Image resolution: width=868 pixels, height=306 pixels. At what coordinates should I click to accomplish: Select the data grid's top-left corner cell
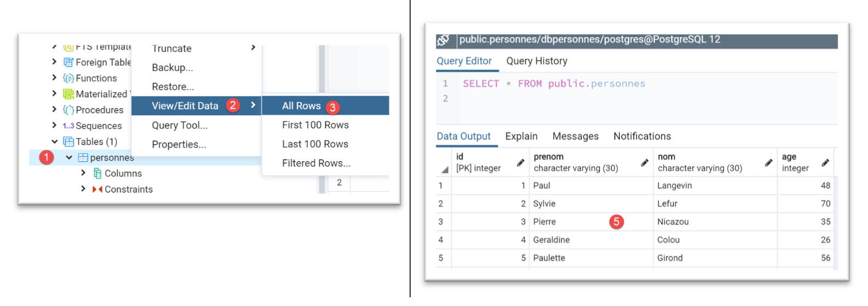click(x=444, y=163)
